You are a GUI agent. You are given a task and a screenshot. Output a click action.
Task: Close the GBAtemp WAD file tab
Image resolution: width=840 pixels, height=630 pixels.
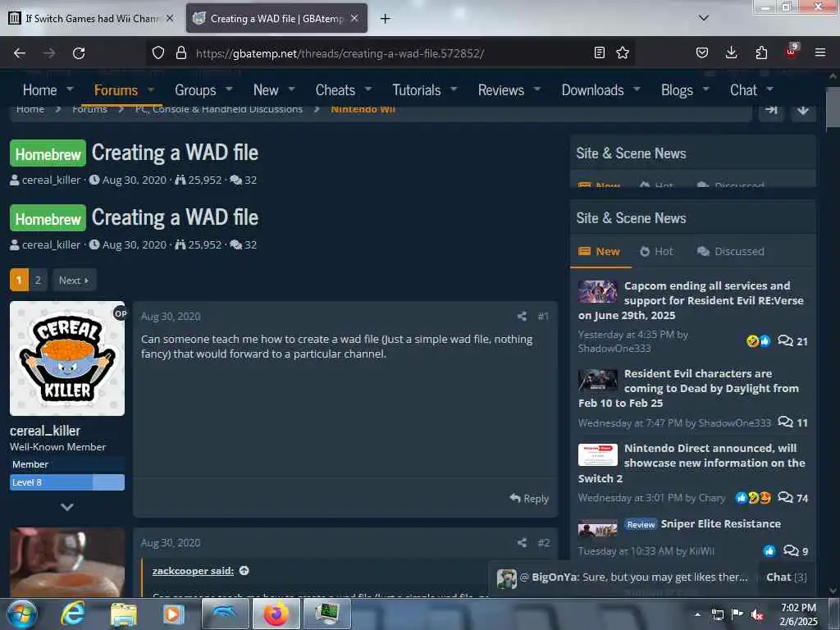354,18
